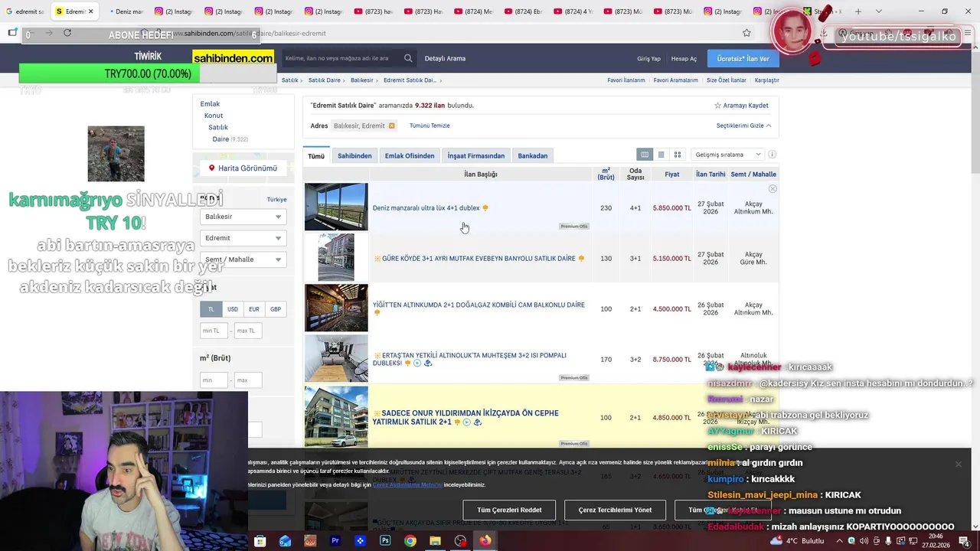Image resolution: width=980 pixels, height=551 pixels.
Task: Open YİĞİT'TEN ALTINKUMDA 2+1 listing title
Action: pos(479,305)
